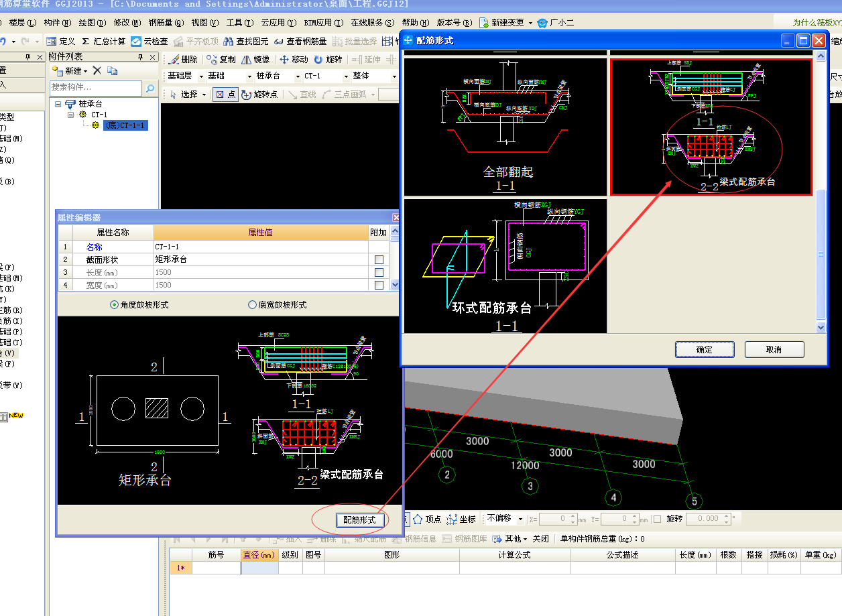
Task: Open the 定义 (Define) tool
Action: [x=60, y=41]
